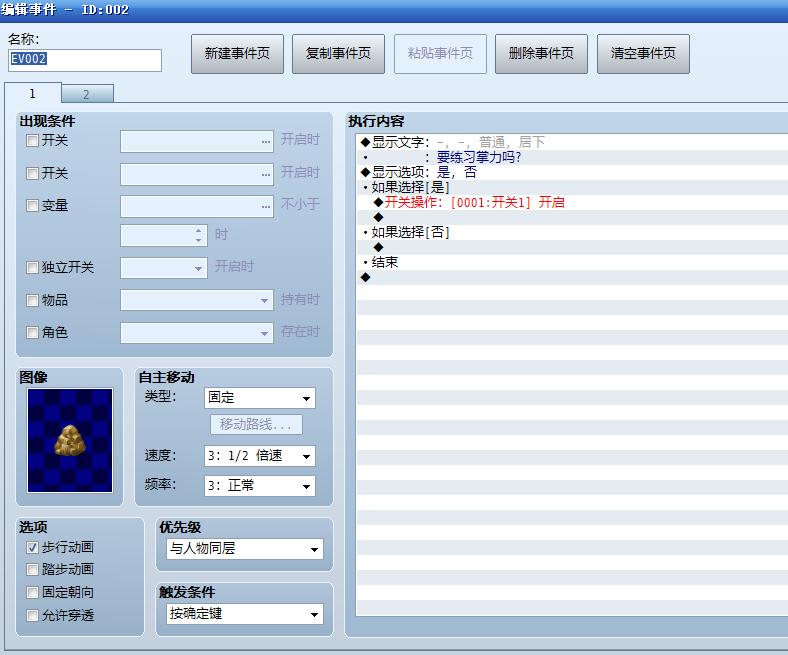Open the 触发条件 dropdown 按确定键
This screenshot has width=788, height=655.
coord(245,614)
